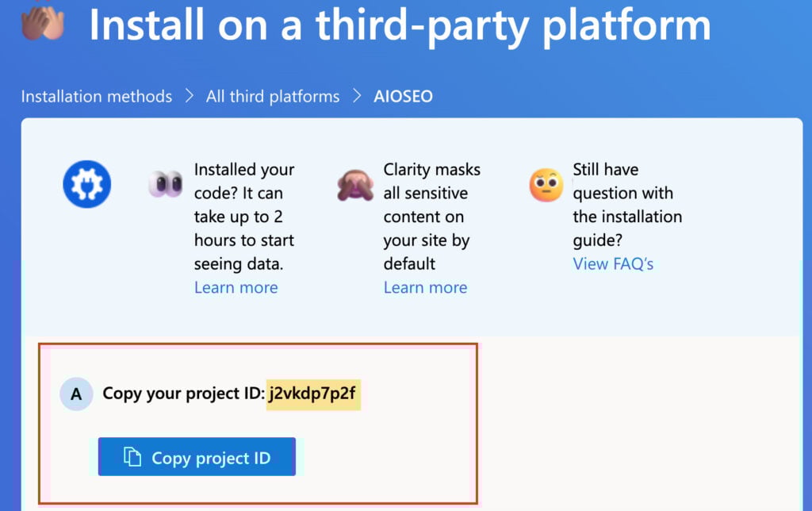Open All third platforms breadcrumb

[x=273, y=96]
